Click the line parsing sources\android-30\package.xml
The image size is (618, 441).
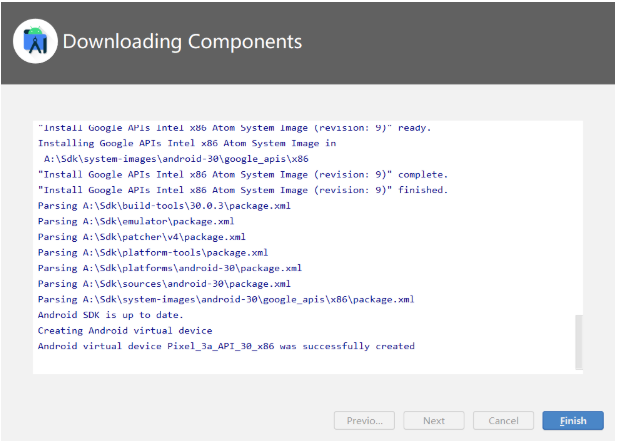[x=164, y=284]
